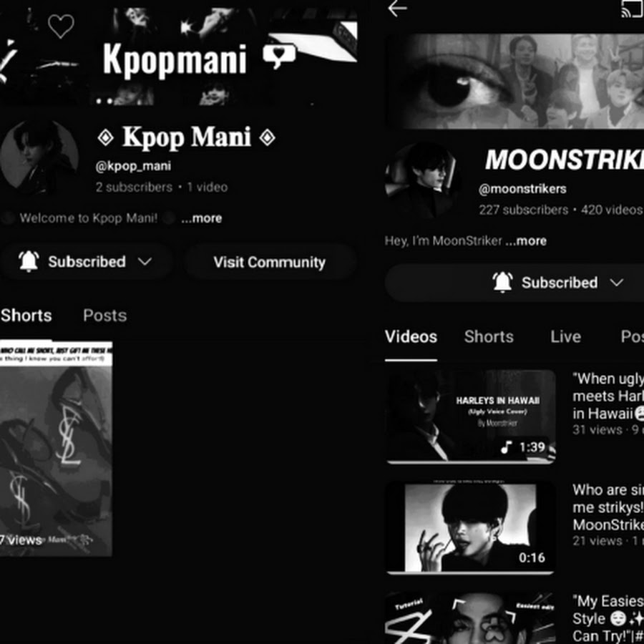The width and height of the screenshot is (644, 644).
Task: Click the speech bubble heart icon
Action: 279,55
